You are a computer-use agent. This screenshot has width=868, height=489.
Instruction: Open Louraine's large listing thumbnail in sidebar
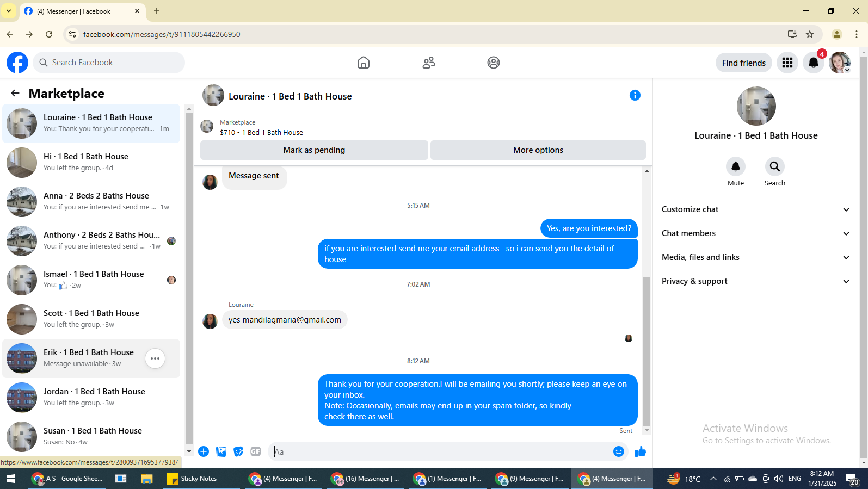pyautogui.click(x=756, y=106)
